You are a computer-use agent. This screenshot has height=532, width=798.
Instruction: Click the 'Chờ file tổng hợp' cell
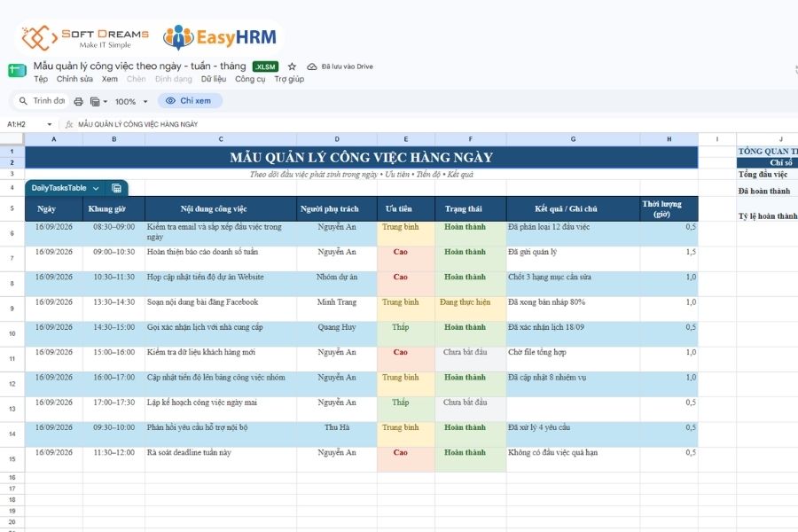[x=573, y=358]
